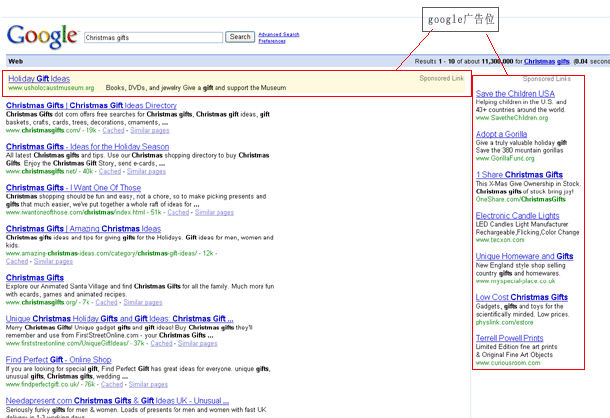Image resolution: width=610 pixels, height=418 pixels.
Task: Open Similar pages for christmasgifts.org result
Action: [x=143, y=302]
